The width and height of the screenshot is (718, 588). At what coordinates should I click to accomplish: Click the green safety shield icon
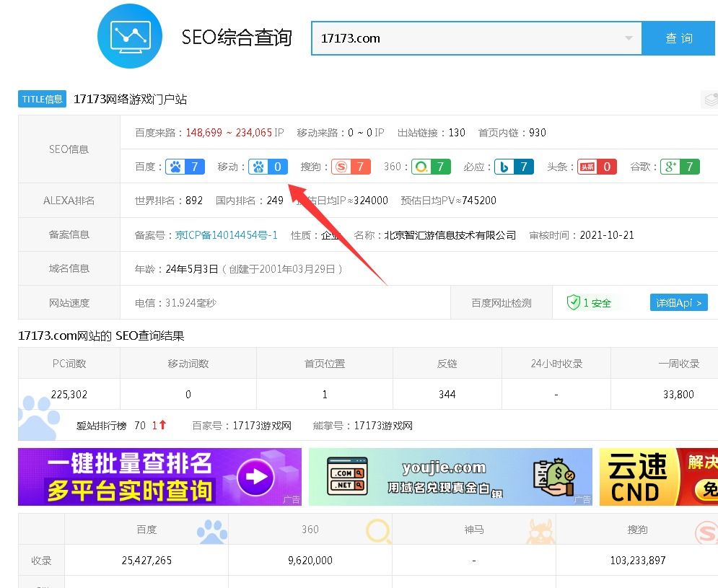point(574,303)
